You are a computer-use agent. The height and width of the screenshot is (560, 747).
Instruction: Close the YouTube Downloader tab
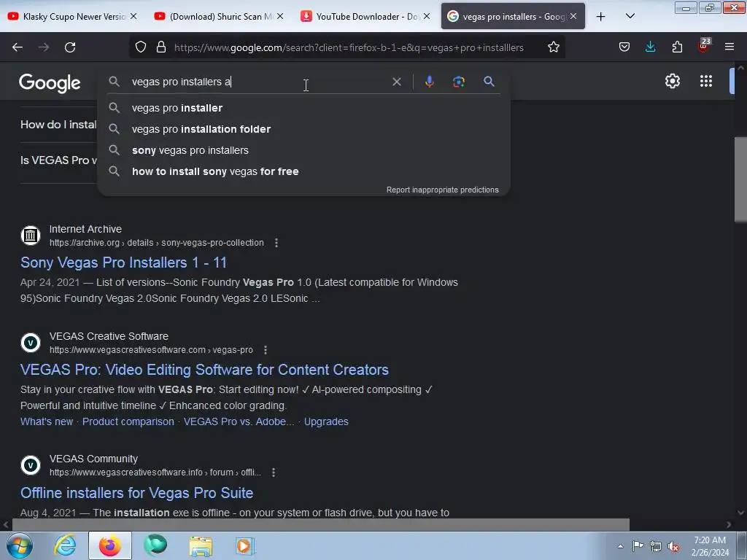pos(426,16)
